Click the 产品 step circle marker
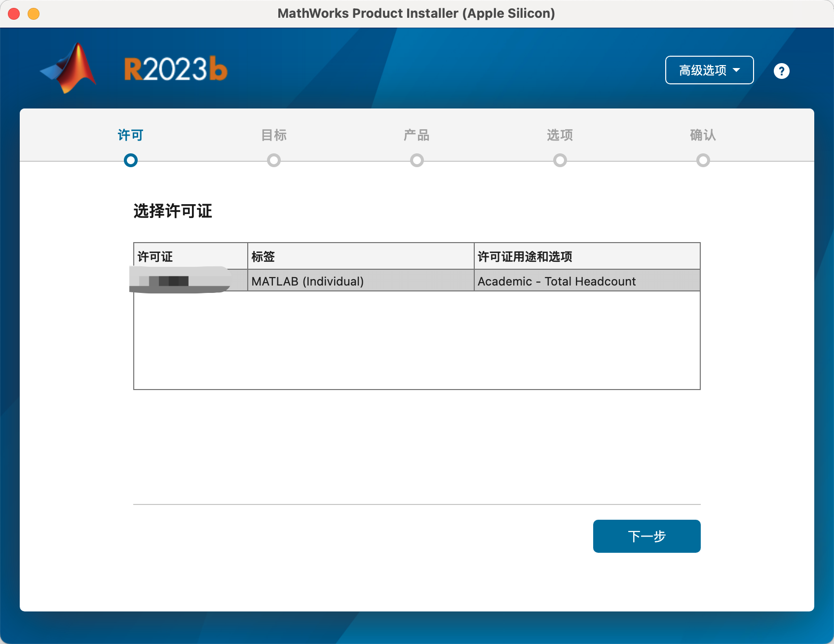Viewport: 834px width, 644px height. [417, 160]
